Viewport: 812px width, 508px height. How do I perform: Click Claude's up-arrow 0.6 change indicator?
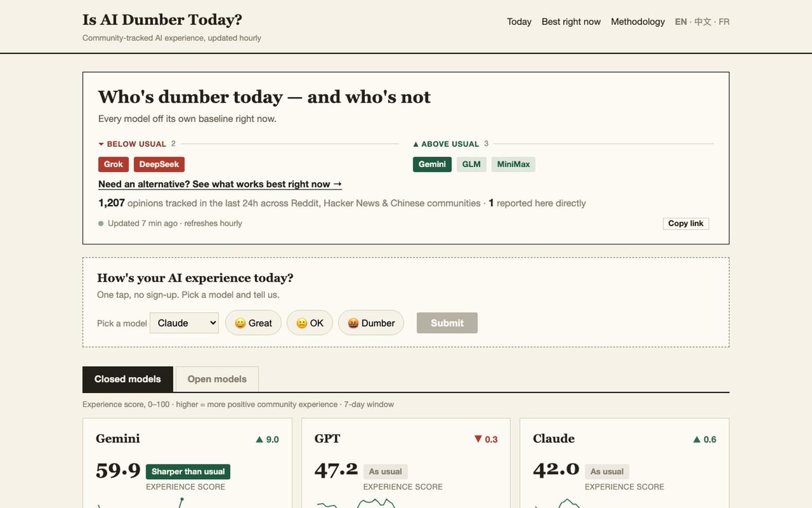coord(705,439)
